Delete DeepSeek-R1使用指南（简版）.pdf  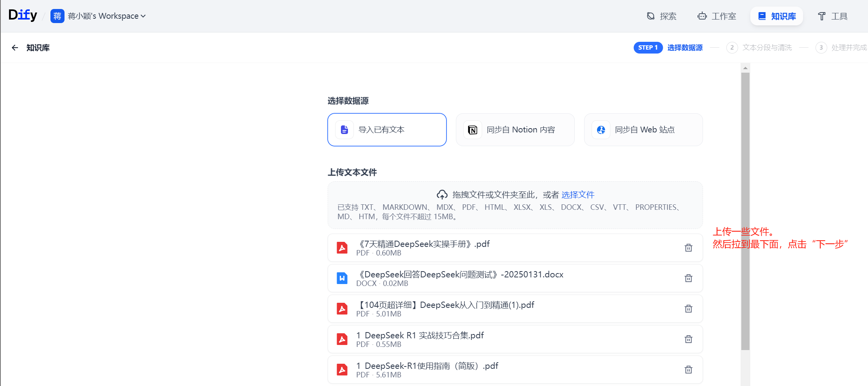pyautogui.click(x=689, y=370)
